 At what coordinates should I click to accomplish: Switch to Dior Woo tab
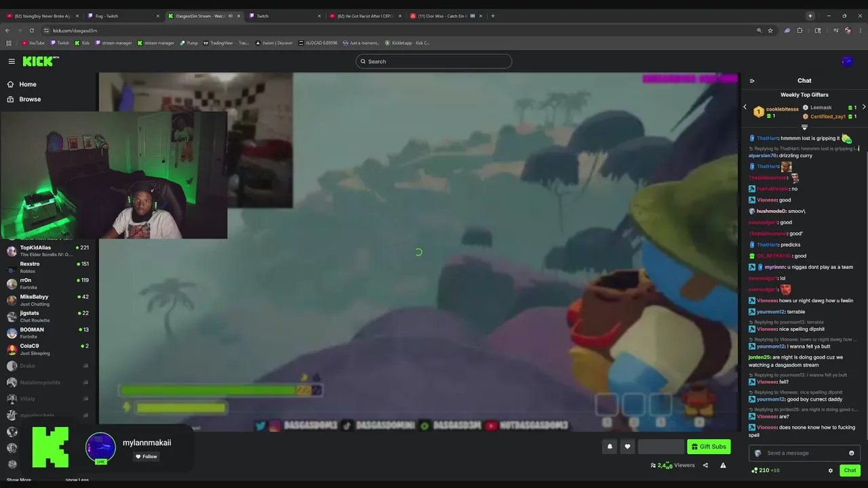[x=446, y=16]
